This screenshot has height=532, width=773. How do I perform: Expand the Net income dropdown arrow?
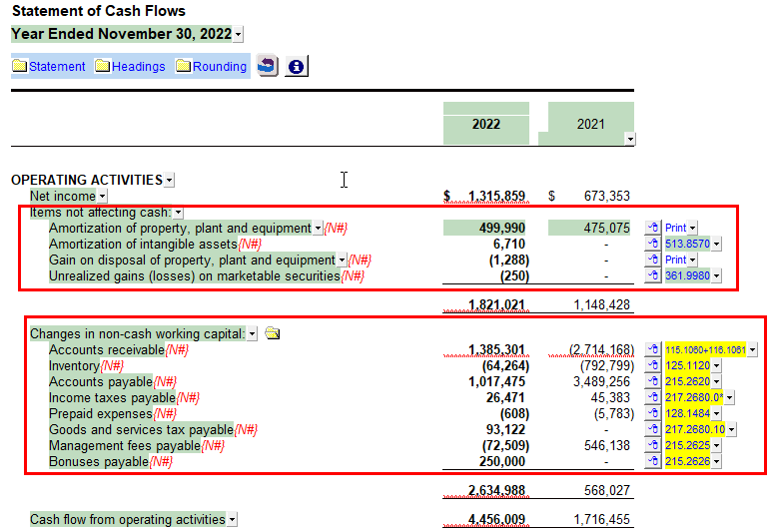coord(103,197)
